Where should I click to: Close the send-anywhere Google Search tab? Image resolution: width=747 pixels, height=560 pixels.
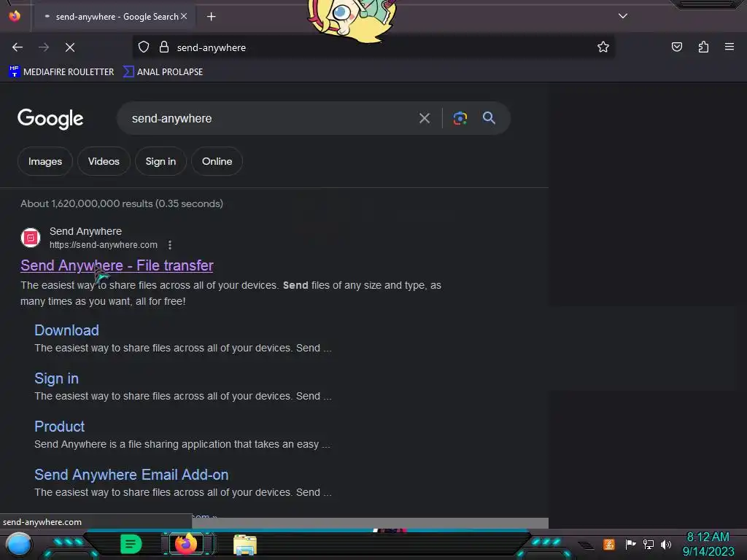tap(184, 16)
